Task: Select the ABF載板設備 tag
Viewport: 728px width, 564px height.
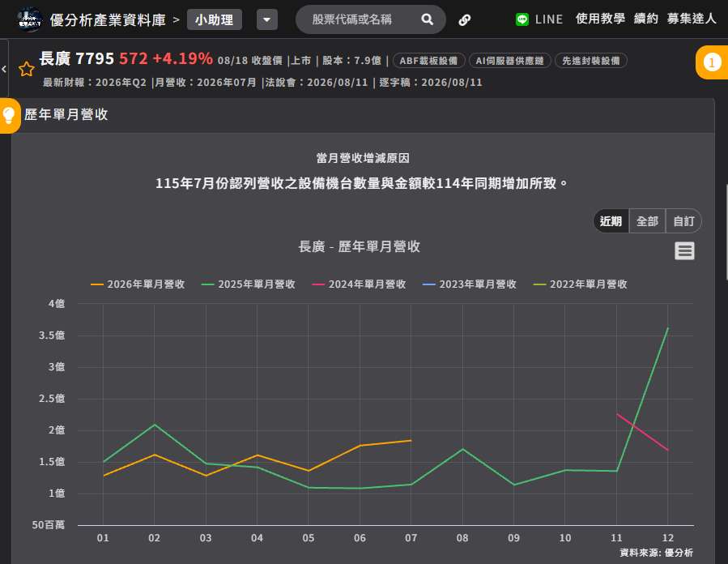Action: [x=428, y=61]
